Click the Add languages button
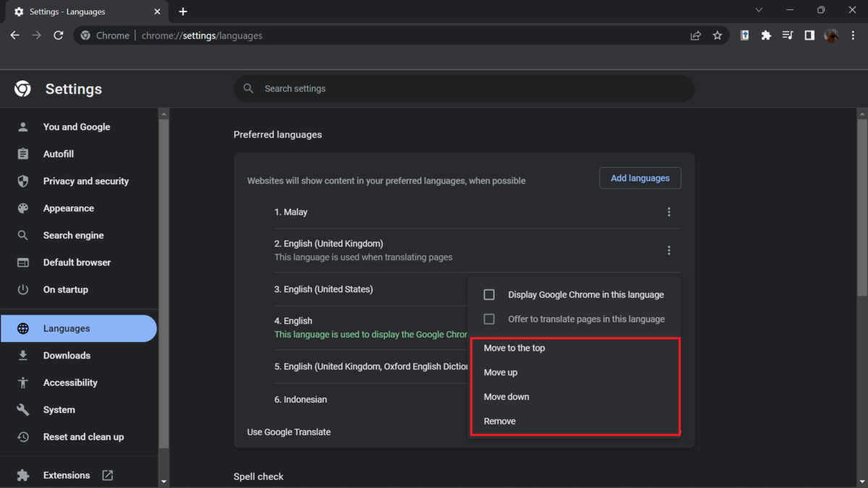868x488 pixels. point(640,178)
